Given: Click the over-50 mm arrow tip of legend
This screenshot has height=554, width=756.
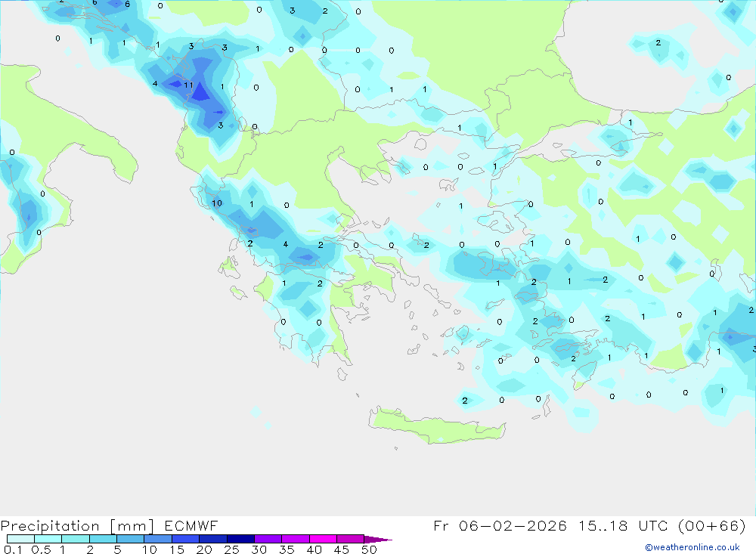Looking at the screenshot, I should [x=377, y=539].
